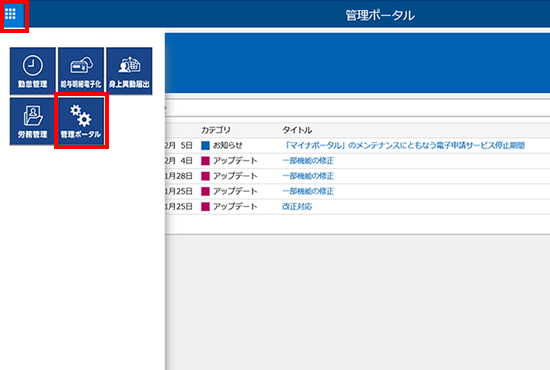Open the マイナポータル maintenance notice link
Viewport: 550px width, 370px height.
[404, 146]
